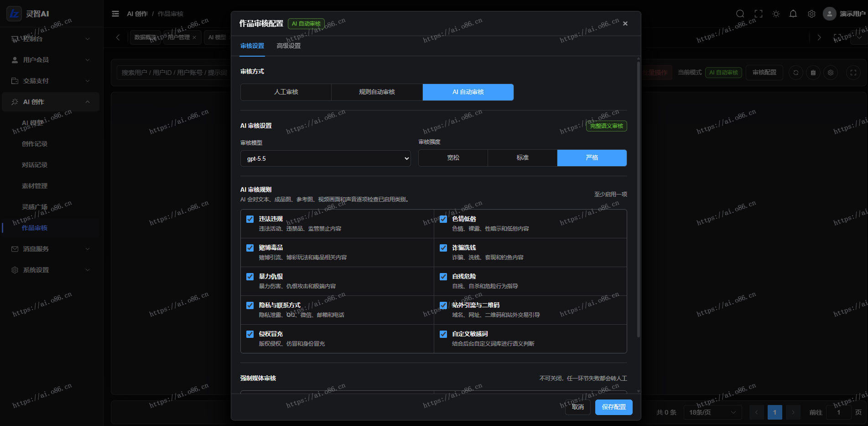Viewport: 868px width, 426px height.
Task: Uncheck the 色情低俗 checkbox
Action: (443, 219)
